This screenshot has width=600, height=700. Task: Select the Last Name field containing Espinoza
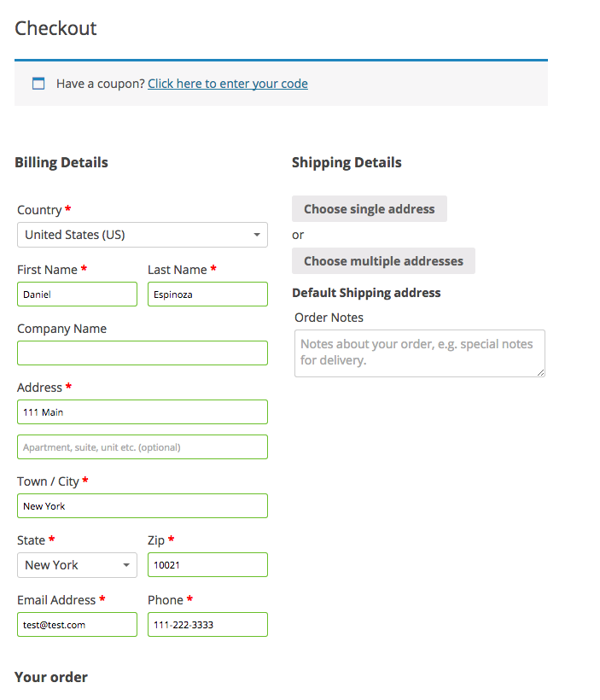[207, 295]
